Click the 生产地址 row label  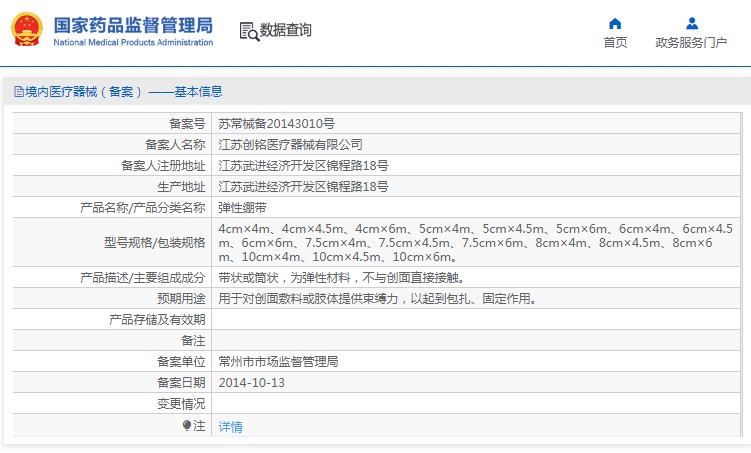(x=181, y=187)
